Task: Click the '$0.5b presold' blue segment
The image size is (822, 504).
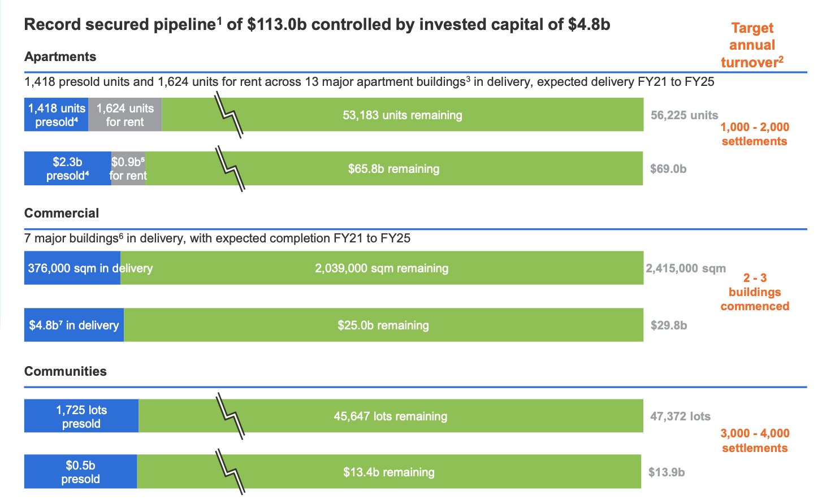Action: [80, 472]
